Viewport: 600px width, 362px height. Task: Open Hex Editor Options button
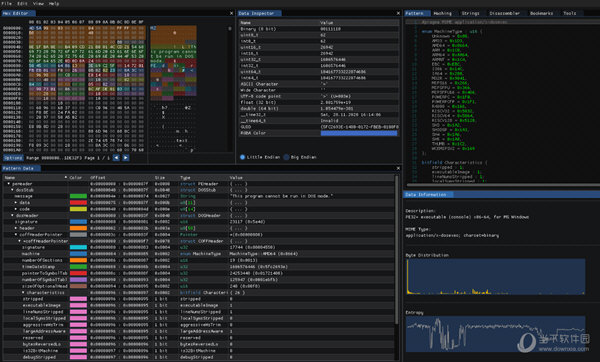(13, 158)
